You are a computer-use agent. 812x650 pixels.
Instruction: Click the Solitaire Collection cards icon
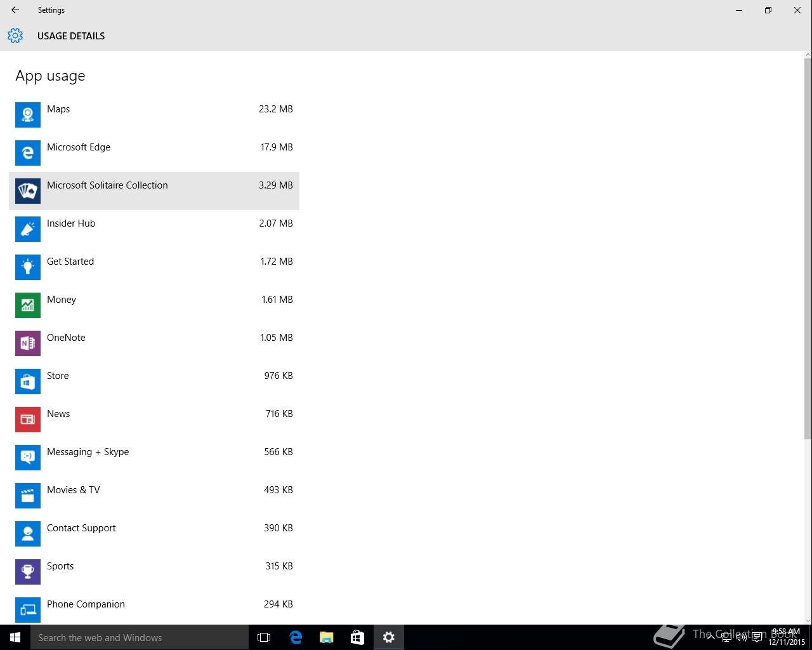(x=28, y=191)
